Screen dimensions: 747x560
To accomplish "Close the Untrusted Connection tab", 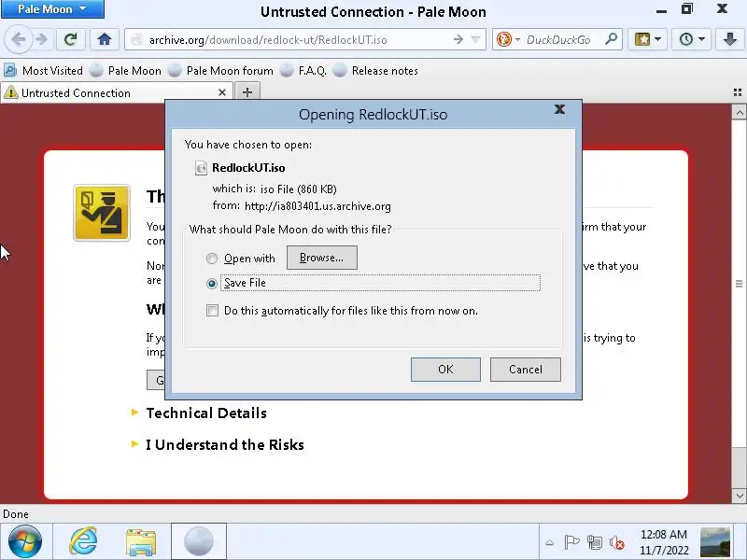I will 222,92.
